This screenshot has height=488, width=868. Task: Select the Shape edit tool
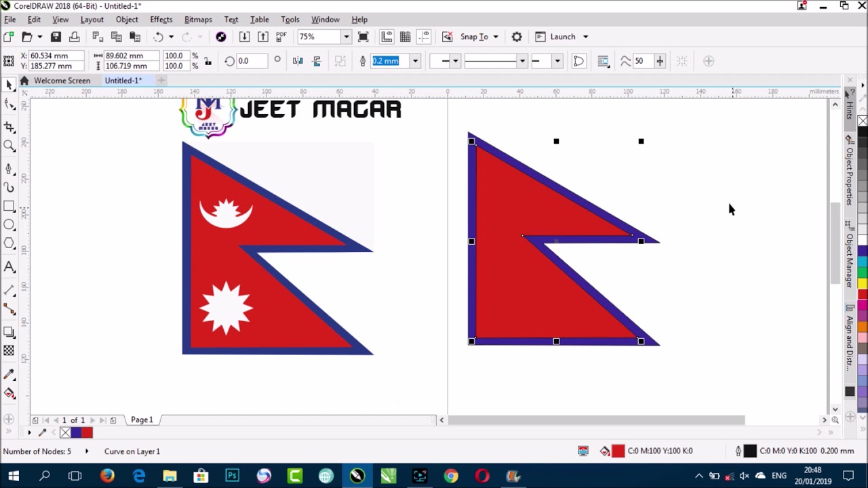pos(9,104)
